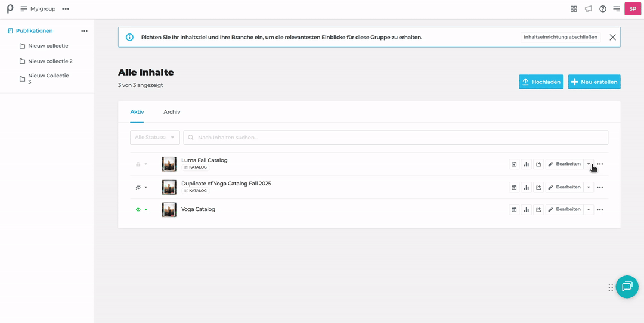644x323 pixels.
Task: Close the info banner with X
Action: click(x=612, y=37)
